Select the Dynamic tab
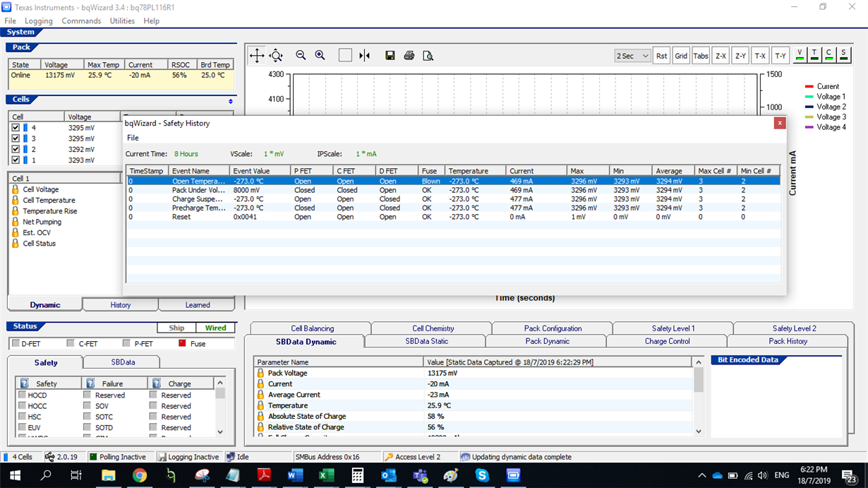 click(45, 305)
